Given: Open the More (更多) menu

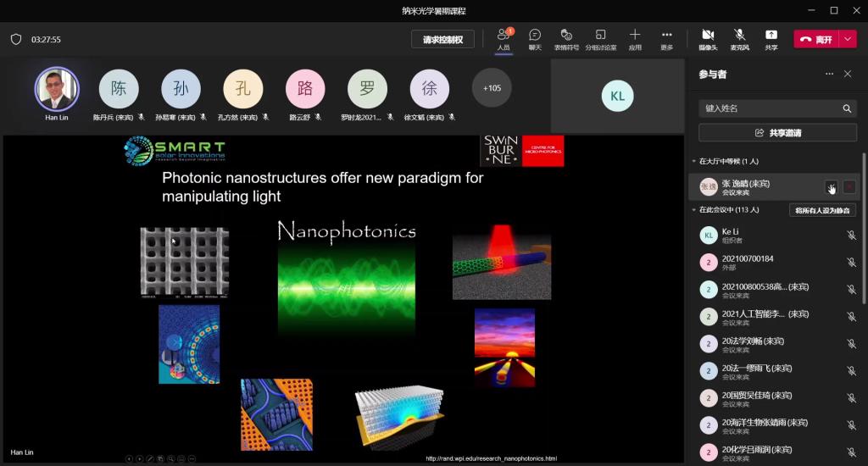Looking at the screenshot, I should [x=667, y=39].
